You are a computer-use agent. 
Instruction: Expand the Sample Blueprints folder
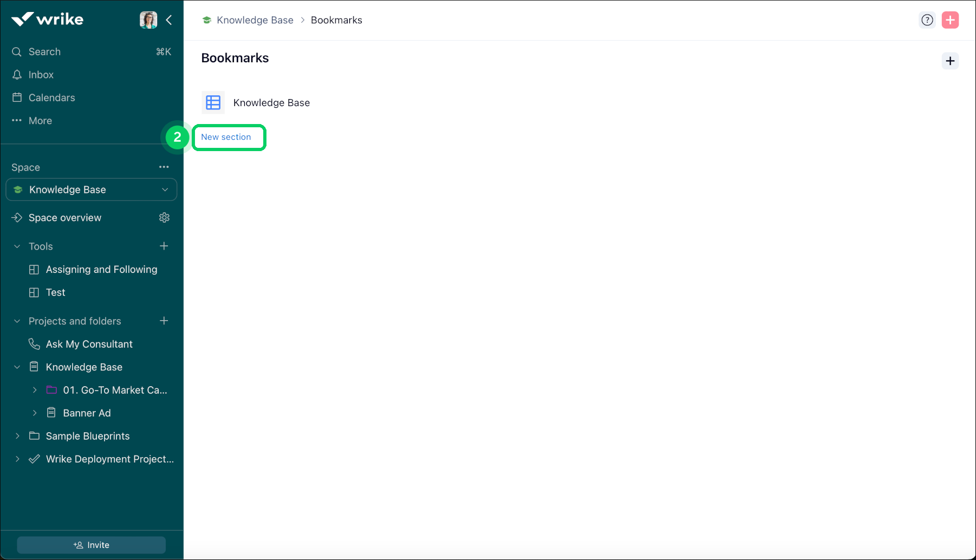pyautogui.click(x=17, y=436)
